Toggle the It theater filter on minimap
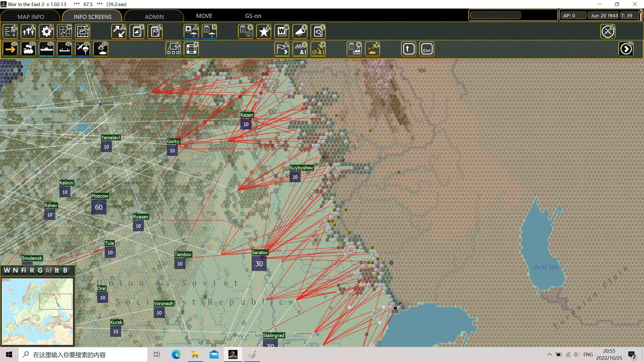This screenshot has width=644, height=362. pos(57,270)
